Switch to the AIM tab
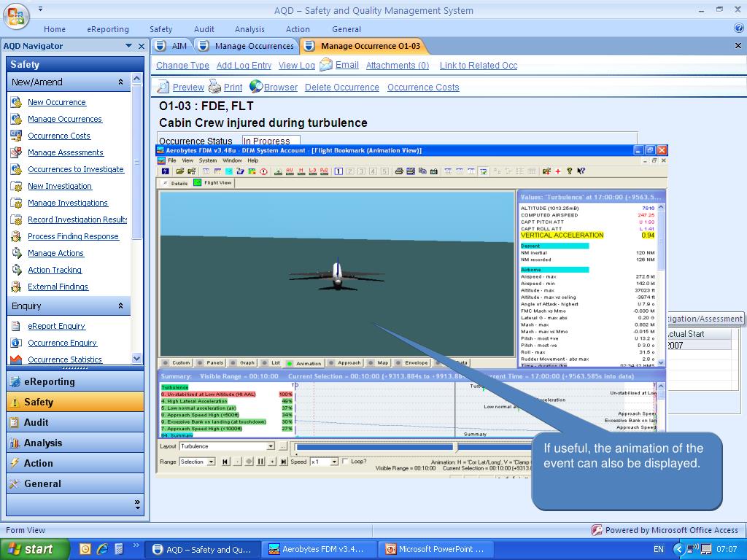Screen dimensions: 747x560 coord(172,46)
